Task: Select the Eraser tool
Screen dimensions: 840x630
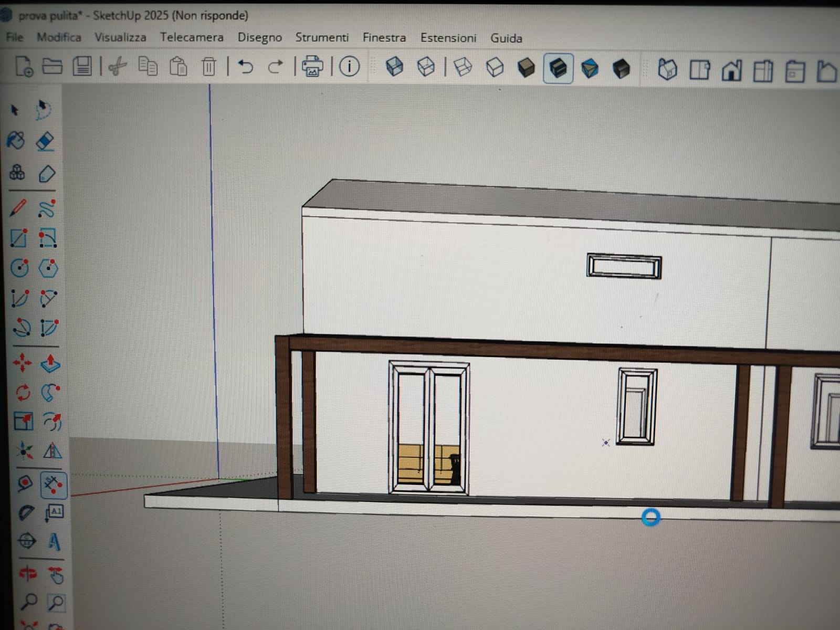Action: pos(46,142)
